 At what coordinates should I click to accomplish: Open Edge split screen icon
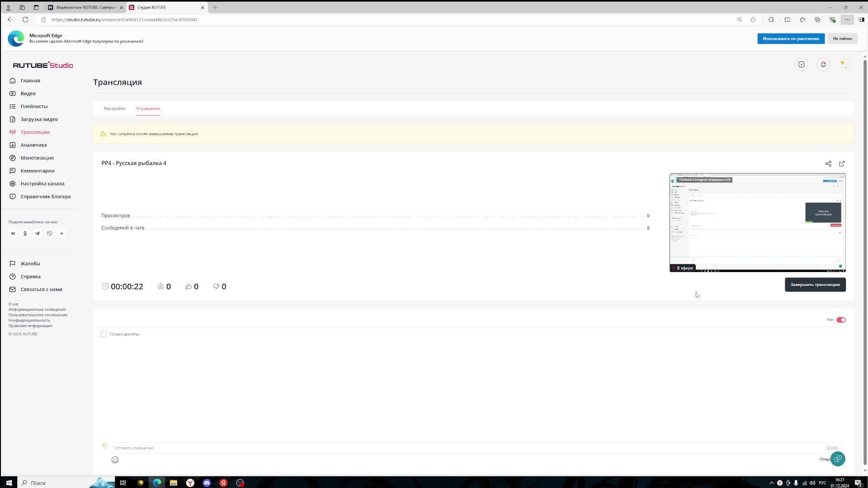[788, 19]
